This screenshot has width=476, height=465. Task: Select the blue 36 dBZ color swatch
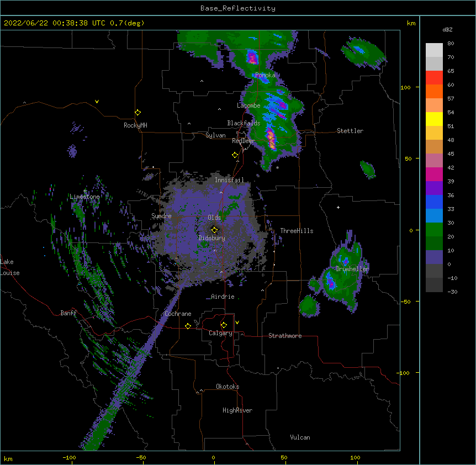(x=434, y=202)
